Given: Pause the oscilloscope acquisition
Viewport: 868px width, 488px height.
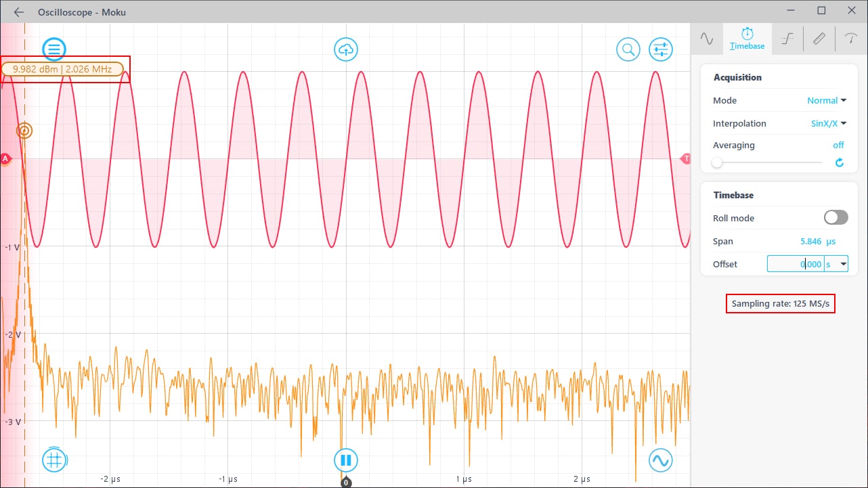Looking at the screenshot, I should pos(346,460).
